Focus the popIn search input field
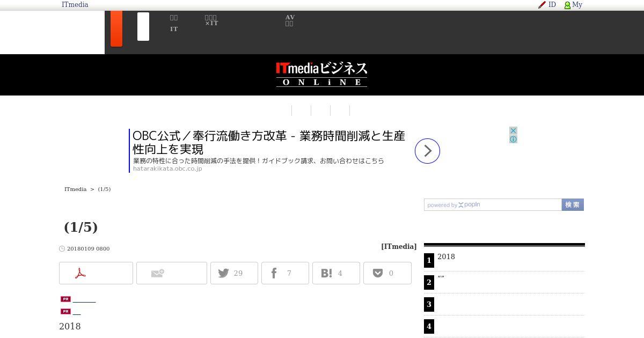This screenshot has width=644, height=338. (493, 205)
